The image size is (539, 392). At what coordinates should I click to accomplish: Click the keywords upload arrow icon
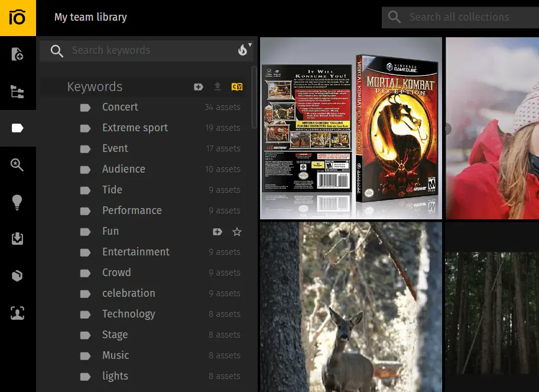pyautogui.click(x=217, y=86)
